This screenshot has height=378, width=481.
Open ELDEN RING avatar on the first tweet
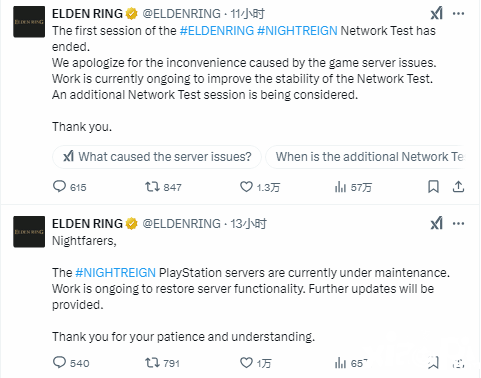coord(29,22)
